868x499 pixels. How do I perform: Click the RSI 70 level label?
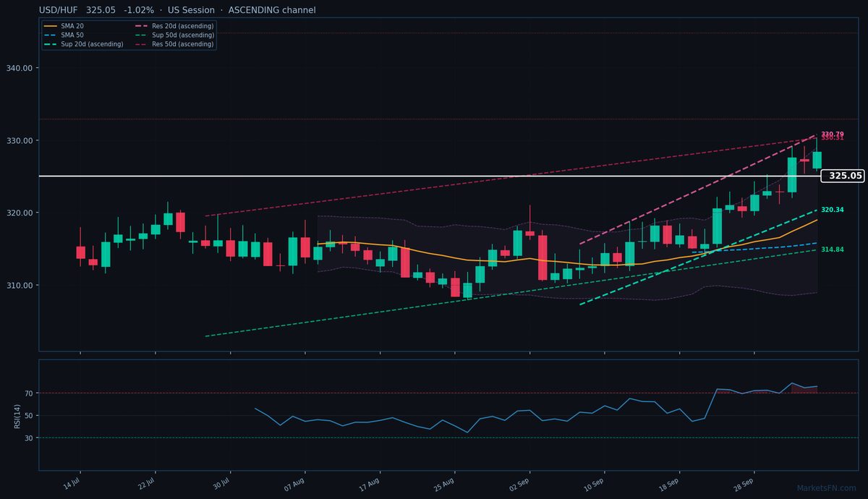click(x=30, y=393)
